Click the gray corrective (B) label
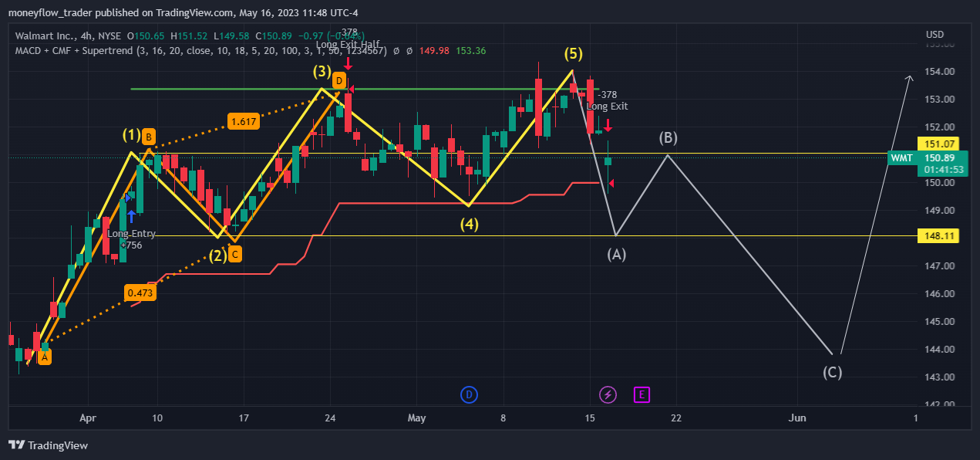Image resolution: width=980 pixels, height=460 pixels. [x=668, y=138]
